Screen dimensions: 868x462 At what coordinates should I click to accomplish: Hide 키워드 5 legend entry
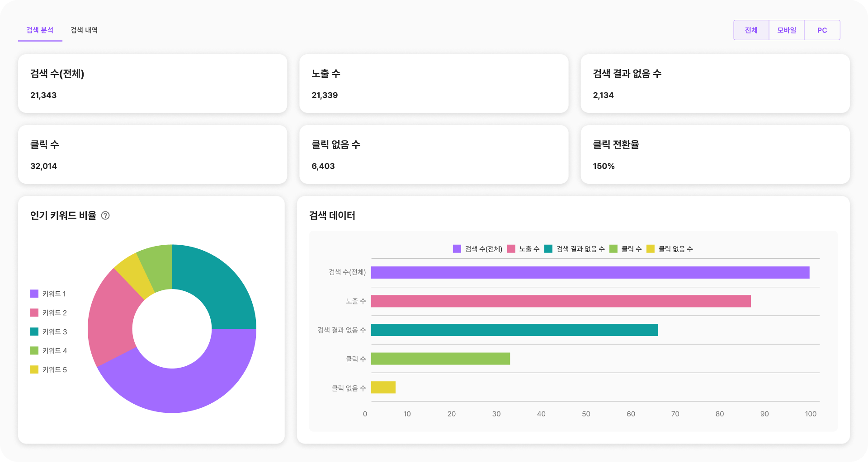pos(49,370)
